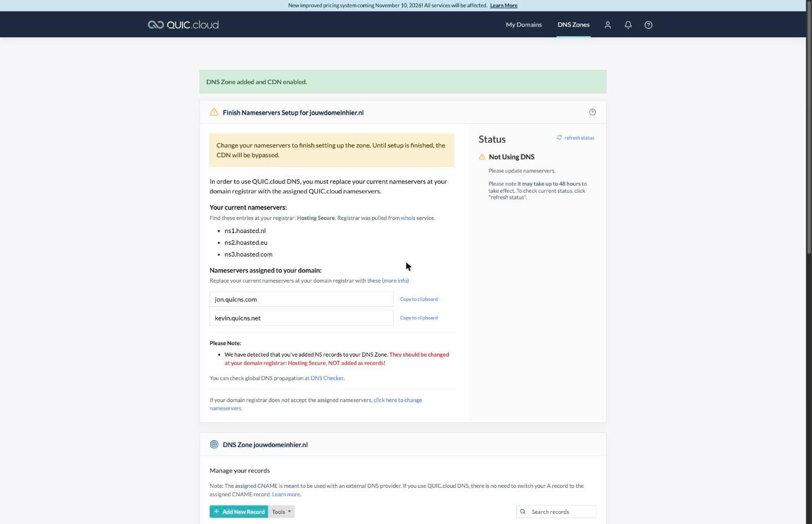Open the help question mark in navbar
Screen dimensions: 812x524
coord(649,25)
